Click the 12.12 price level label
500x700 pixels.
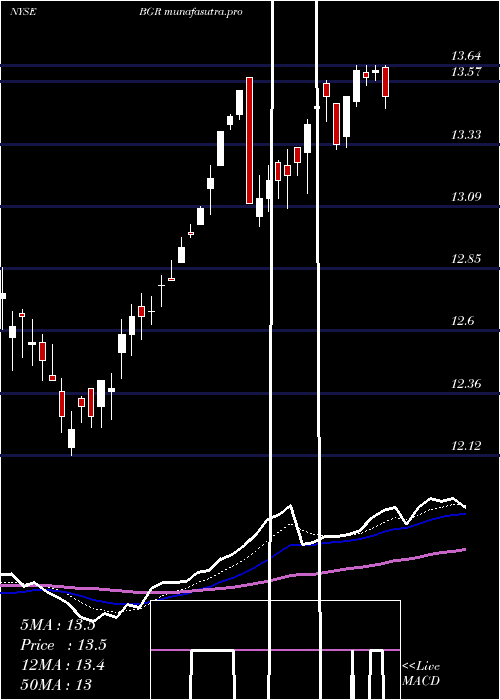point(466,446)
